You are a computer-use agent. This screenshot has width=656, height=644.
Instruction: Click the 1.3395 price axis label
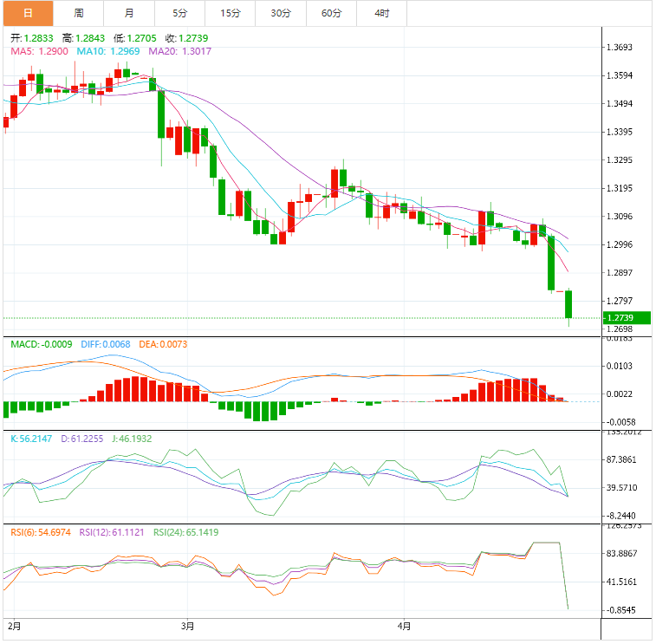(620, 133)
